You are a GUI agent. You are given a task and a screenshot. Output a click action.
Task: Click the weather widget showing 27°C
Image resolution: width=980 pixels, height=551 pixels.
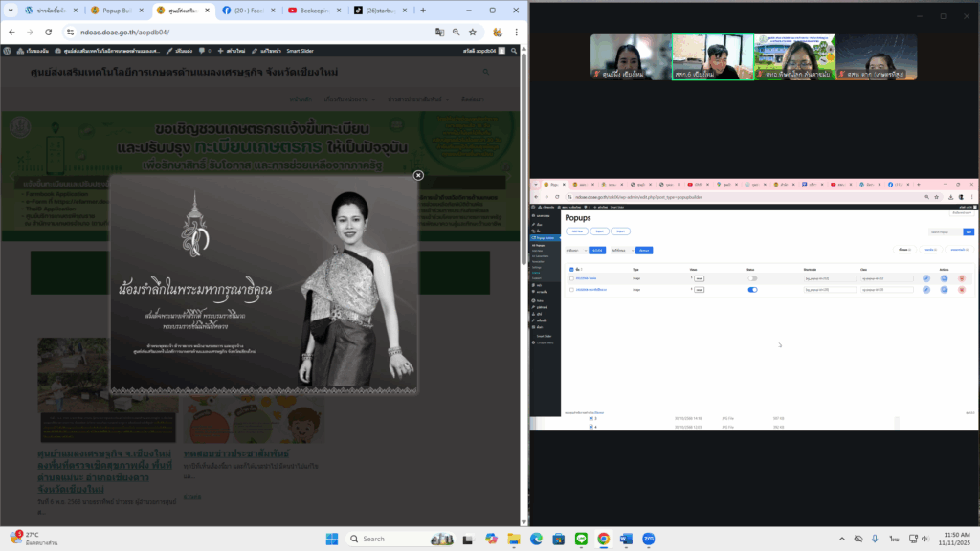click(x=33, y=539)
